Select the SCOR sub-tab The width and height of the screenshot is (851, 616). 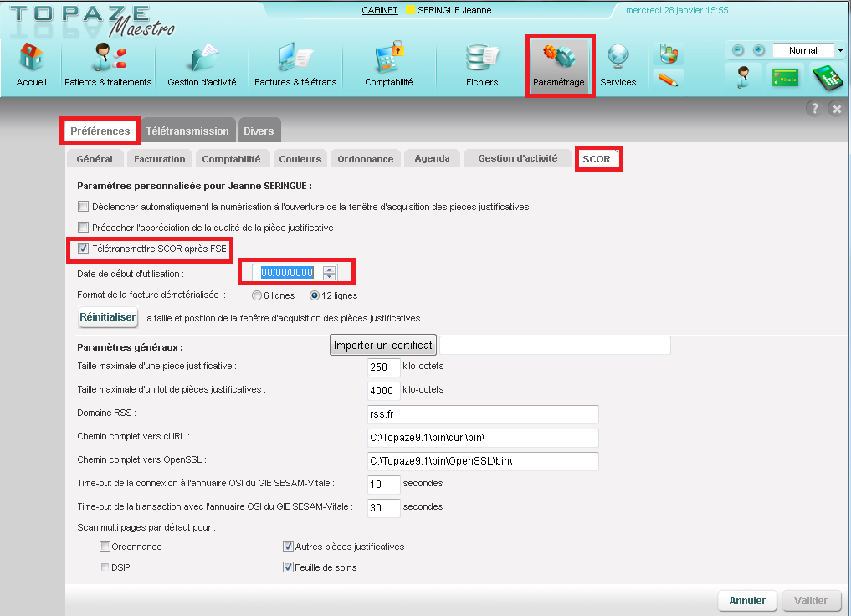[x=597, y=158]
